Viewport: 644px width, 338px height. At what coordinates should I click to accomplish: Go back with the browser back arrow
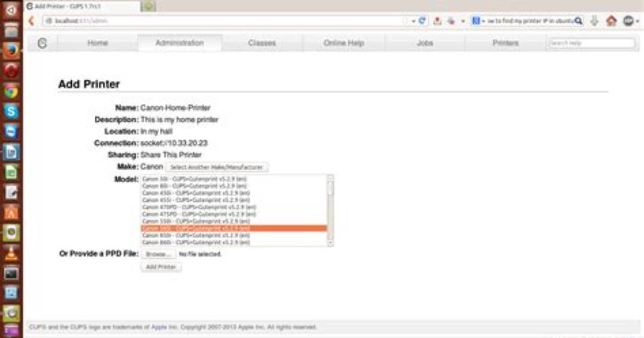[32, 20]
